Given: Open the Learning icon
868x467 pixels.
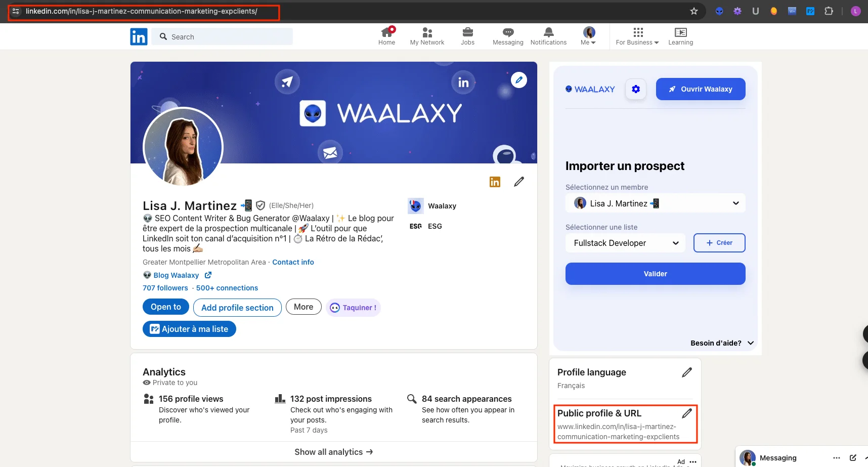Looking at the screenshot, I should coord(681,36).
